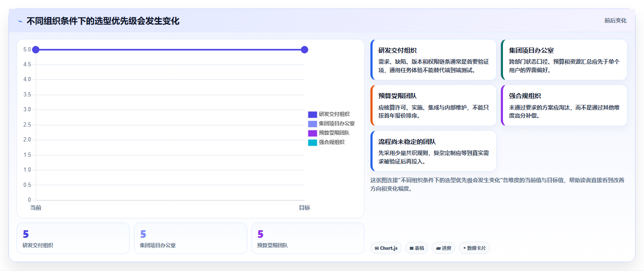Viewport: 644px width, 271px height.
Task: Click legend label 预算受限团队
Action: click(334, 133)
